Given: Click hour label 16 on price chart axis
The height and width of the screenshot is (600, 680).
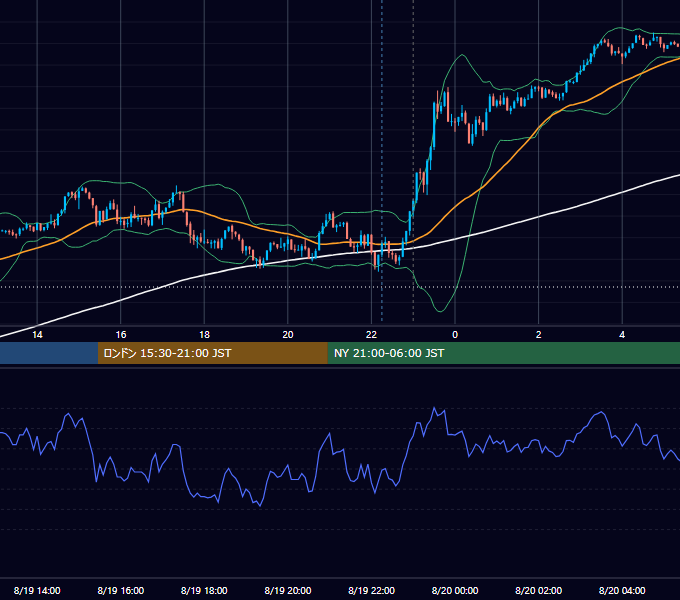Looking at the screenshot, I should pos(121,335).
